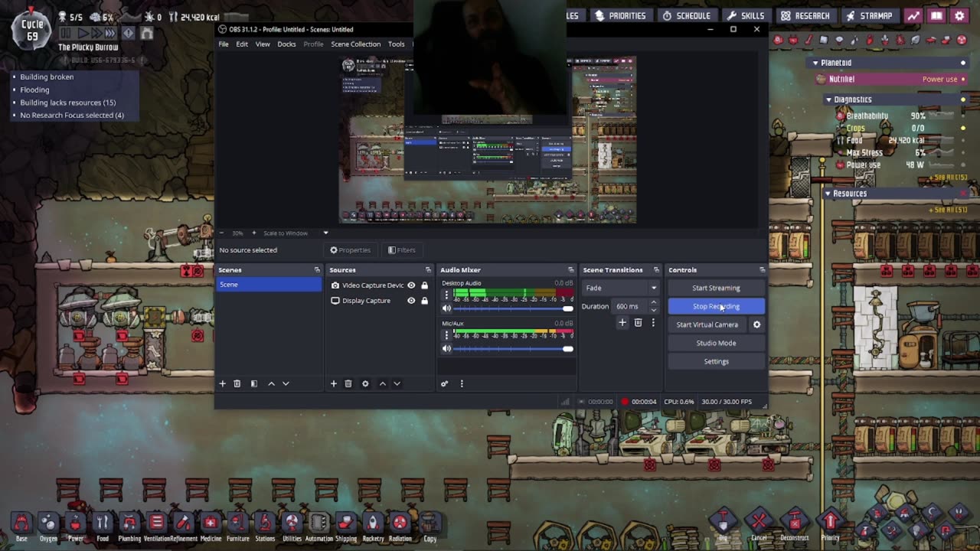Image resolution: width=980 pixels, height=551 pixels.
Task: Open preview scale dropdown arrow
Action: (325, 233)
